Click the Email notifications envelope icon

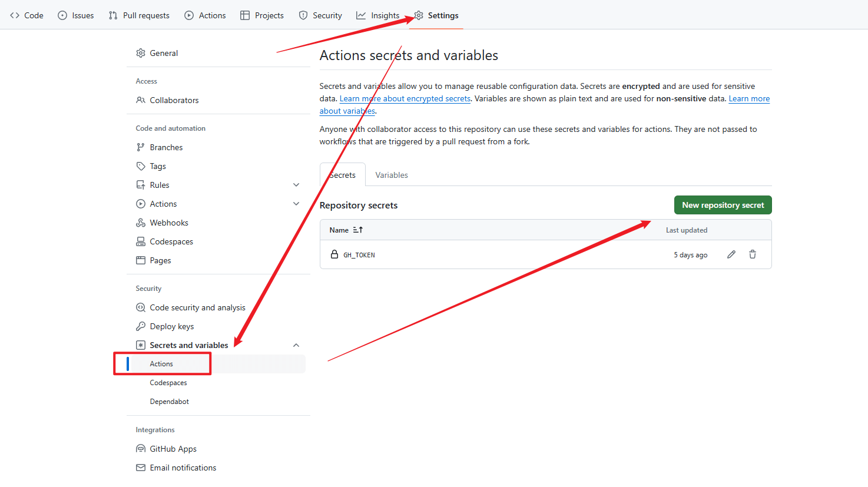tap(141, 468)
